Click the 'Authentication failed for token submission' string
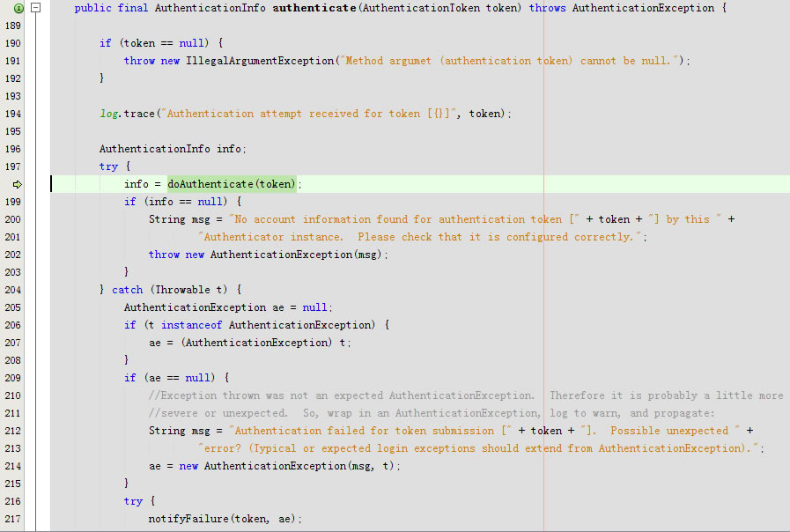The image size is (790, 532). pyautogui.click(x=370, y=431)
